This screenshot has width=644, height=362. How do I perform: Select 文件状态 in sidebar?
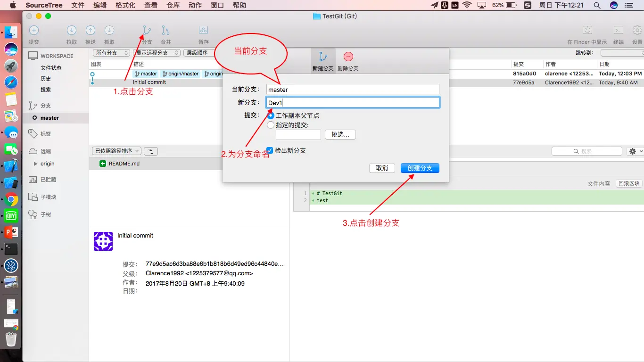pyautogui.click(x=51, y=68)
